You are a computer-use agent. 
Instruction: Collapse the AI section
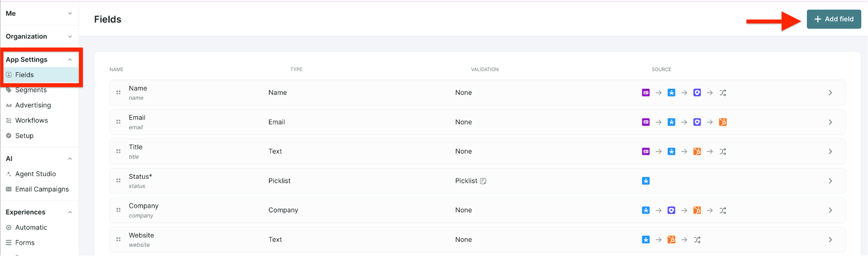pyautogui.click(x=70, y=159)
